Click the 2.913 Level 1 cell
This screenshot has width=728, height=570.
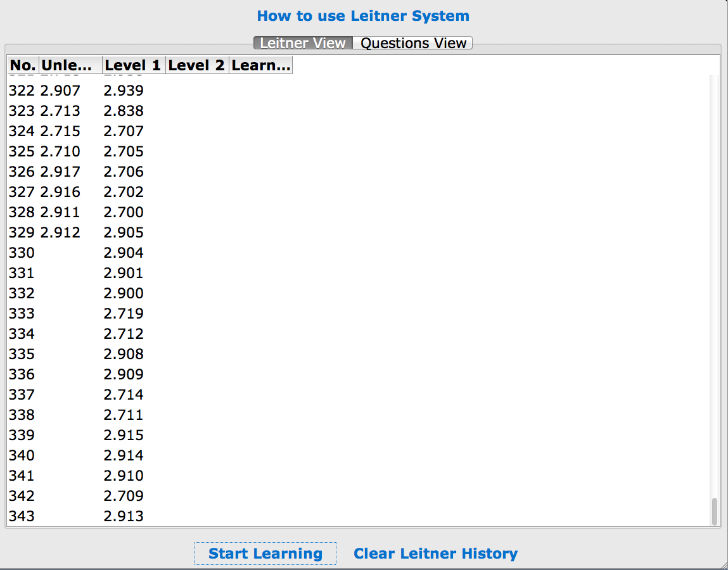click(124, 516)
